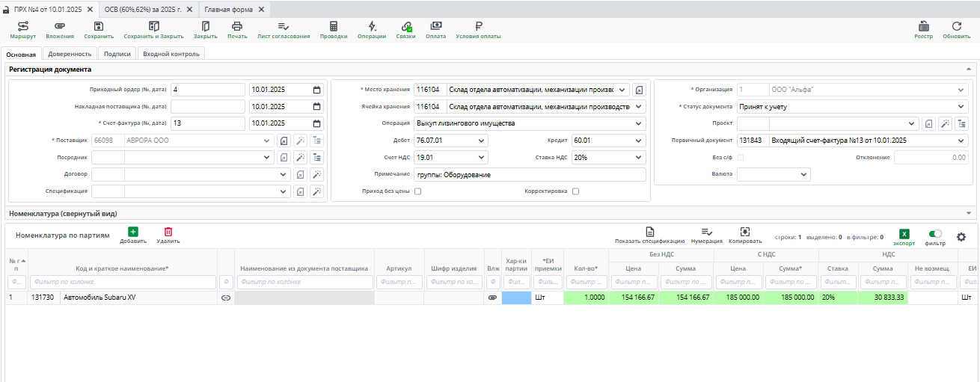
Task: Collapse the Регистрация документа section
Action: click(x=970, y=70)
